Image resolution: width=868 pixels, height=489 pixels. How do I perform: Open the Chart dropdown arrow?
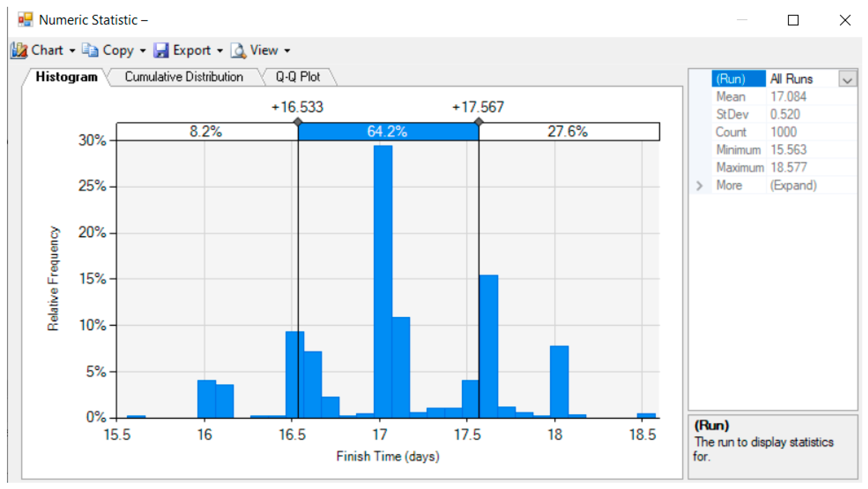[x=72, y=51]
